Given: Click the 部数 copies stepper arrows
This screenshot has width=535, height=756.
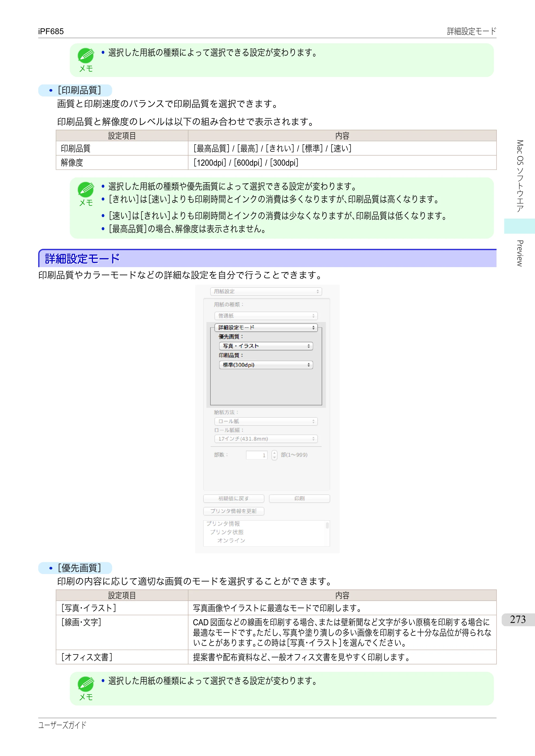Looking at the screenshot, I should [x=274, y=455].
